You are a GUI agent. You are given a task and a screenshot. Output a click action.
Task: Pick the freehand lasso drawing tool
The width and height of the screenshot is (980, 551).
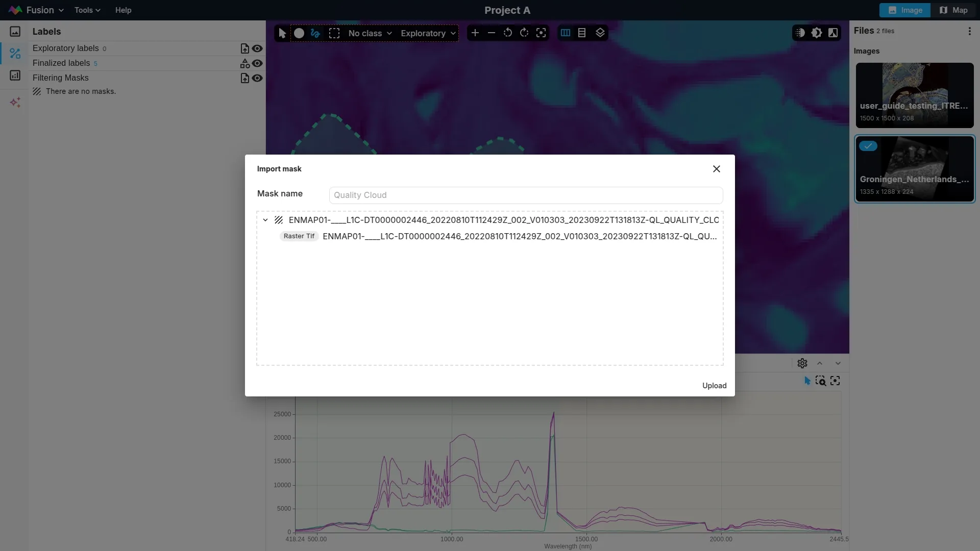315,33
